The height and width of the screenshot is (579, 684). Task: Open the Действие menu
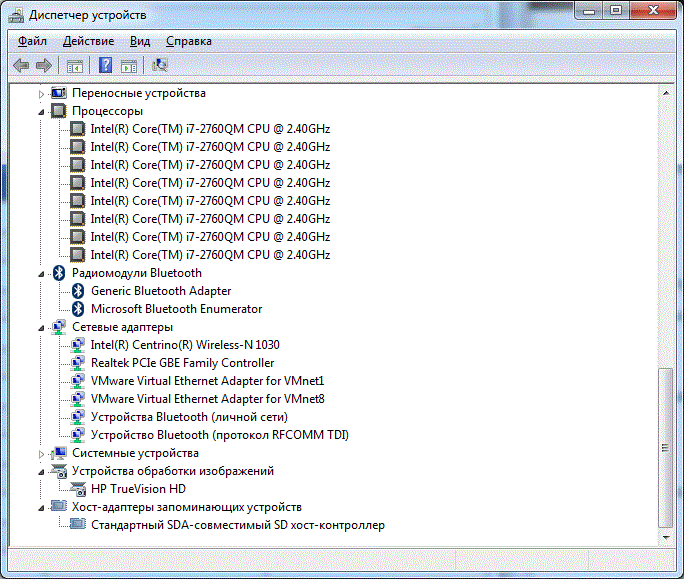pos(88,41)
